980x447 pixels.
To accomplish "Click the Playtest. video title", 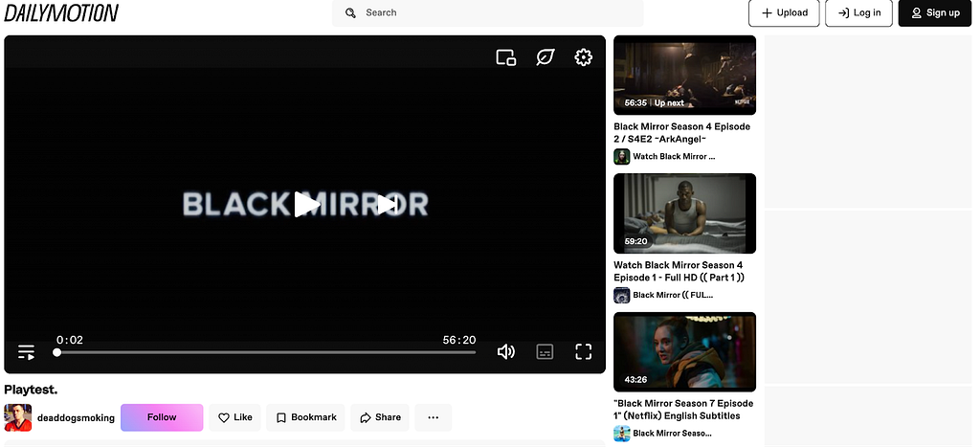I will coord(31,390).
